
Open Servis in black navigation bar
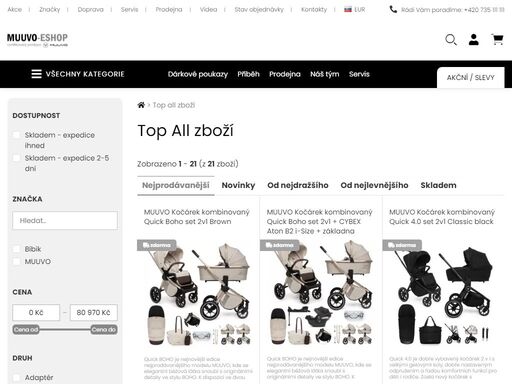[359, 74]
